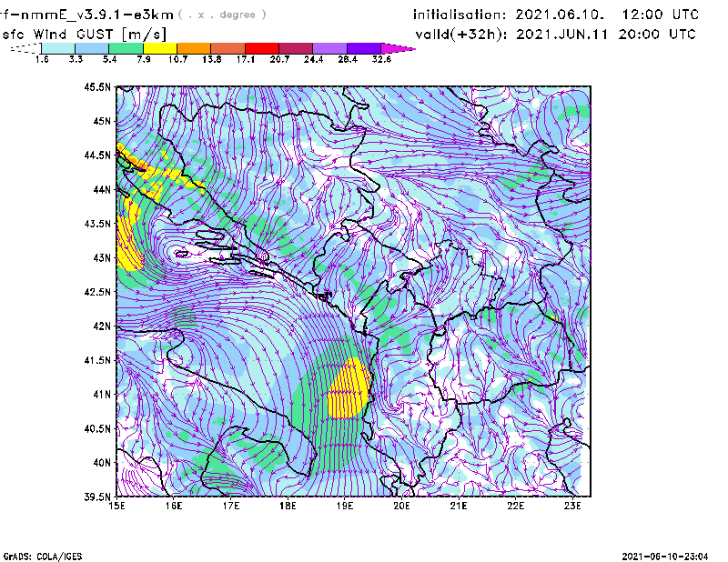Image resolution: width=728 pixels, height=562 pixels.
Task: Click the 20E longitude label
Action: tap(401, 506)
